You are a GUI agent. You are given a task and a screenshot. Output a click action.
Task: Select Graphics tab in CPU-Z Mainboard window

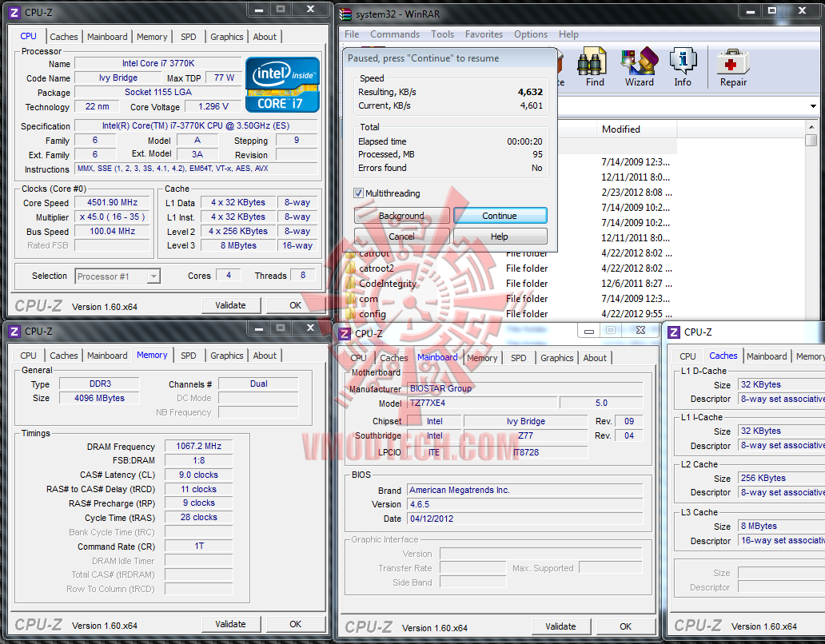pyautogui.click(x=556, y=358)
